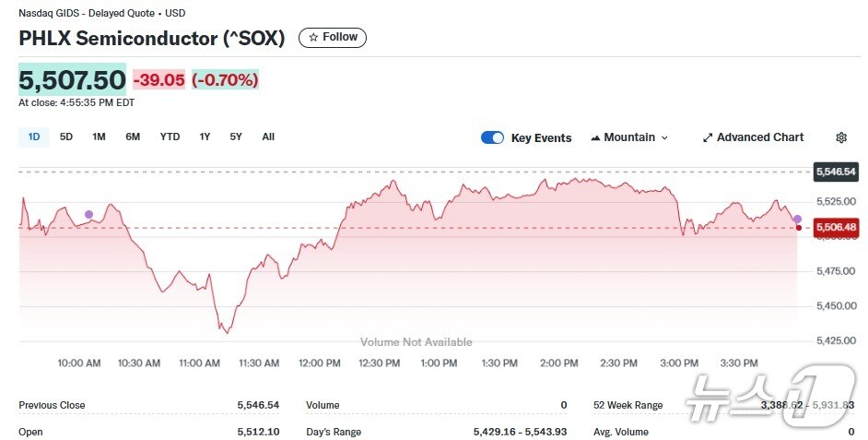Select the 1M range tab

99,137
